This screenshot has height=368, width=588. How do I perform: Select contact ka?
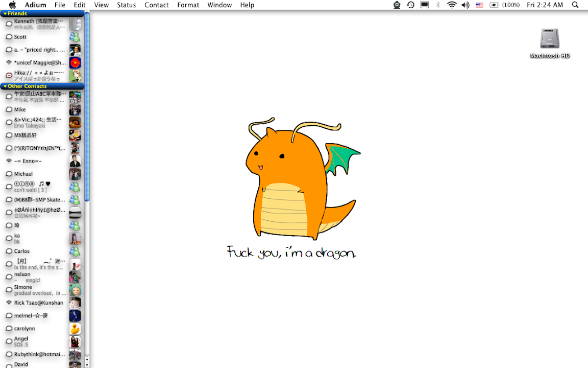42,239
